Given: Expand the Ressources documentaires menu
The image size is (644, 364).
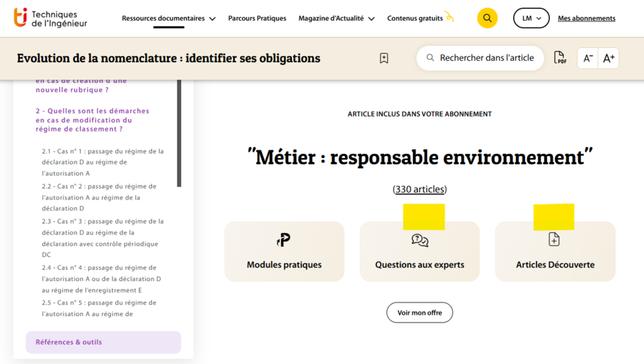Looking at the screenshot, I should [x=168, y=19].
